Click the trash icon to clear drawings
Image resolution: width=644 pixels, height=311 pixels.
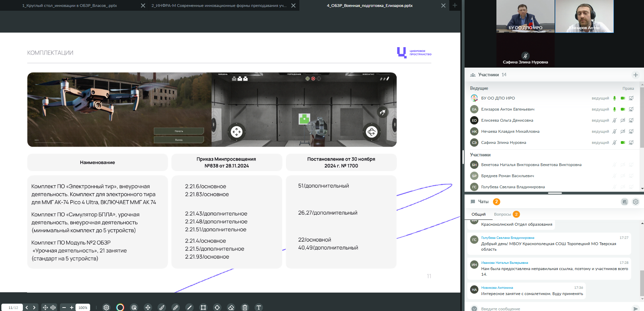pyautogui.click(x=245, y=308)
